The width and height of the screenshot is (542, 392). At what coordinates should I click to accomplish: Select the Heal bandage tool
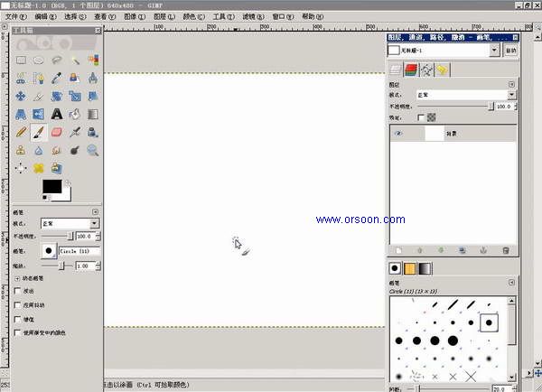(x=39, y=168)
